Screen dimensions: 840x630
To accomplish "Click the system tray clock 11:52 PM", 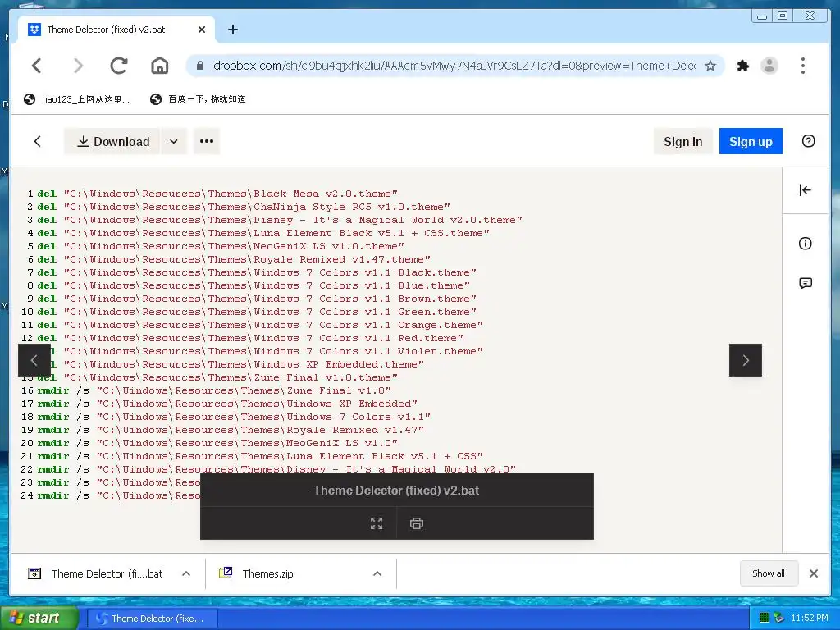I will (x=809, y=619).
